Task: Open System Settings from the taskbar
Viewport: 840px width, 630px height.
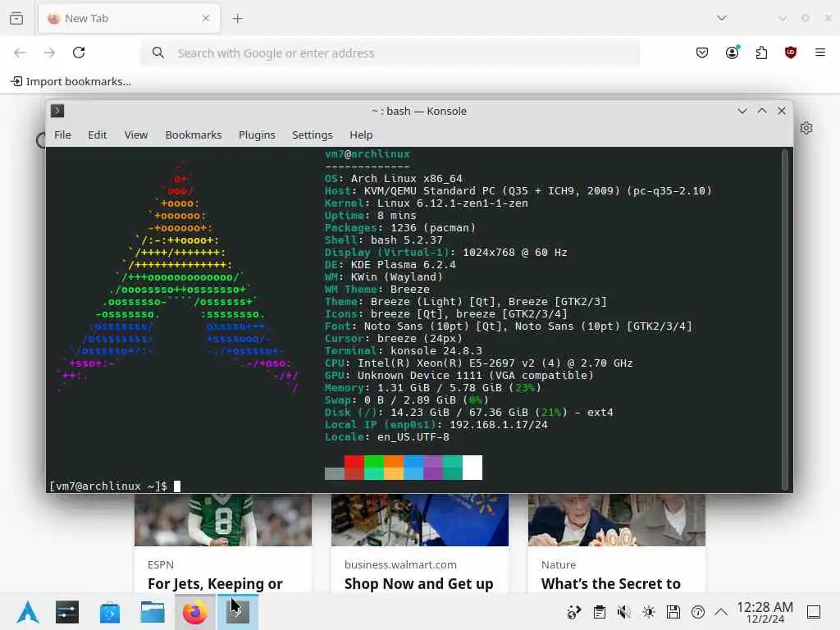Action: pyautogui.click(x=67, y=612)
